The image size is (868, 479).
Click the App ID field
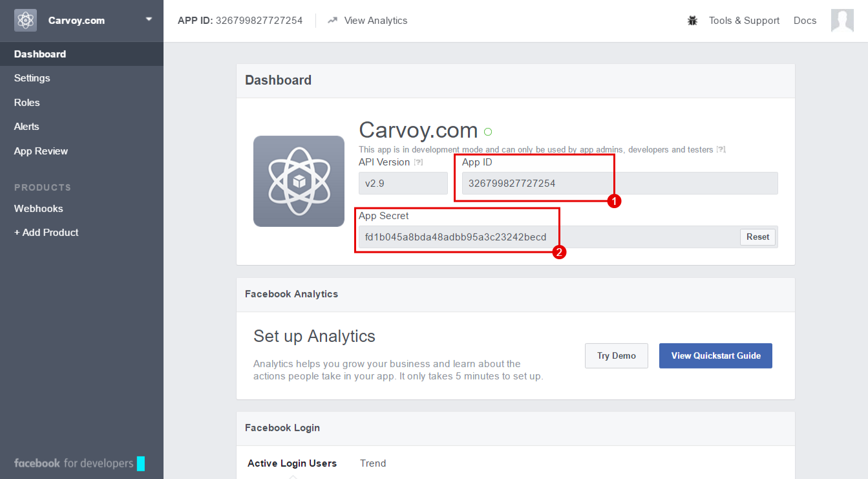pyautogui.click(x=620, y=184)
